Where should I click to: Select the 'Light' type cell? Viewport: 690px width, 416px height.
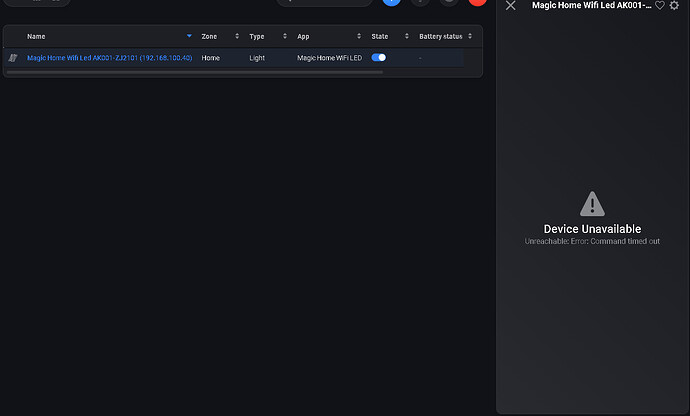point(257,58)
